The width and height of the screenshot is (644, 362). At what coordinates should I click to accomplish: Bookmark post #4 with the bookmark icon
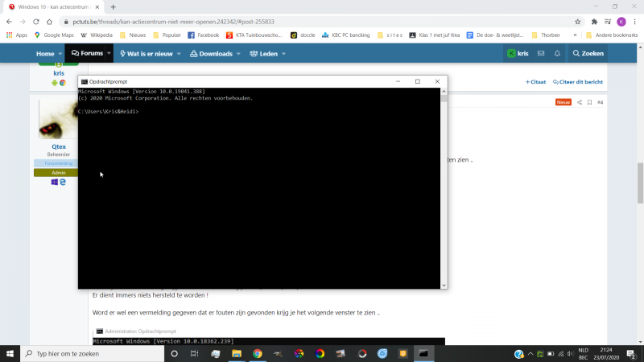click(x=589, y=102)
